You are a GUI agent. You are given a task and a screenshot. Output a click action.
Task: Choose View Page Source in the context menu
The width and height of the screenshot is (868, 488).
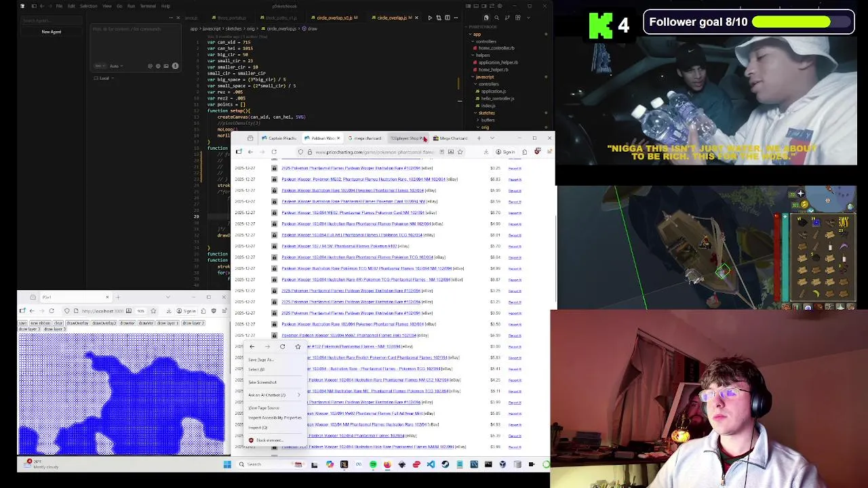pos(264,408)
